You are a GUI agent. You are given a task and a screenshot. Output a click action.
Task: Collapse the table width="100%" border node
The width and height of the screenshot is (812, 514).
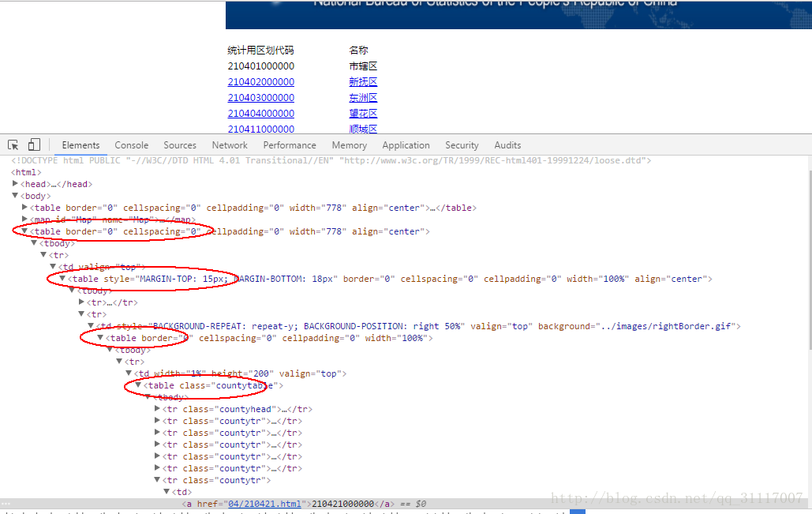100,337
